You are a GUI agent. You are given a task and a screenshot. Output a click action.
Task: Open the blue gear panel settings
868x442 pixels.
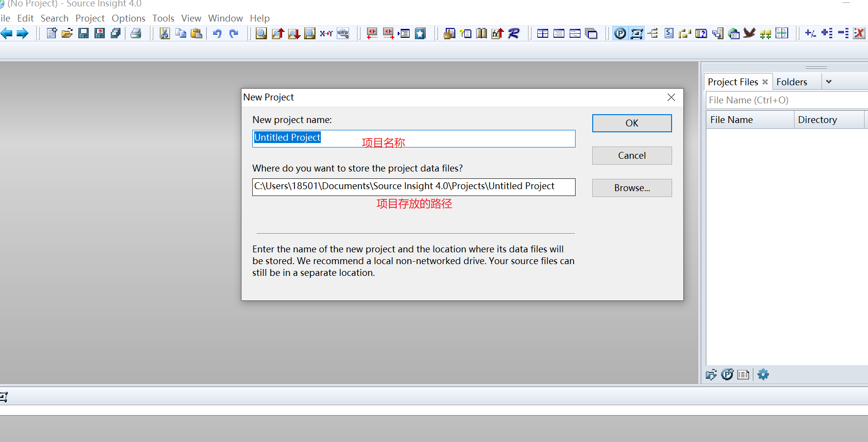[x=763, y=375]
